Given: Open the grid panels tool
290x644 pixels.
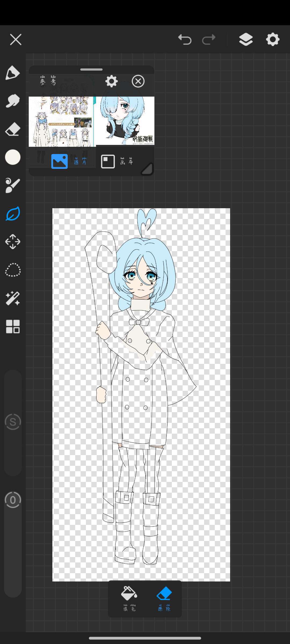Looking at the screenshot, I should (x=13, y=327).
